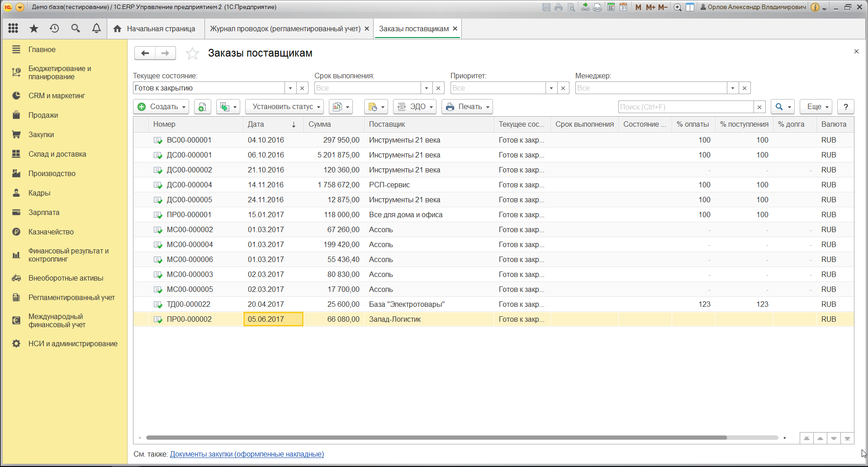The width and height of the screenshot is (868, 467).
Task: Go forward with the right arrow button
Action: [166, 53]
